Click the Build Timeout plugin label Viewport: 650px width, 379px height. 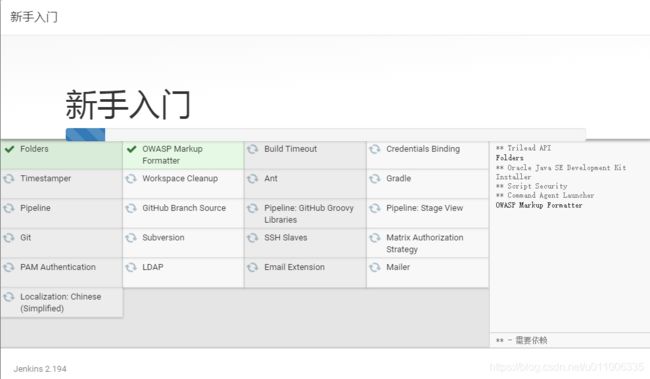point(291,149)
